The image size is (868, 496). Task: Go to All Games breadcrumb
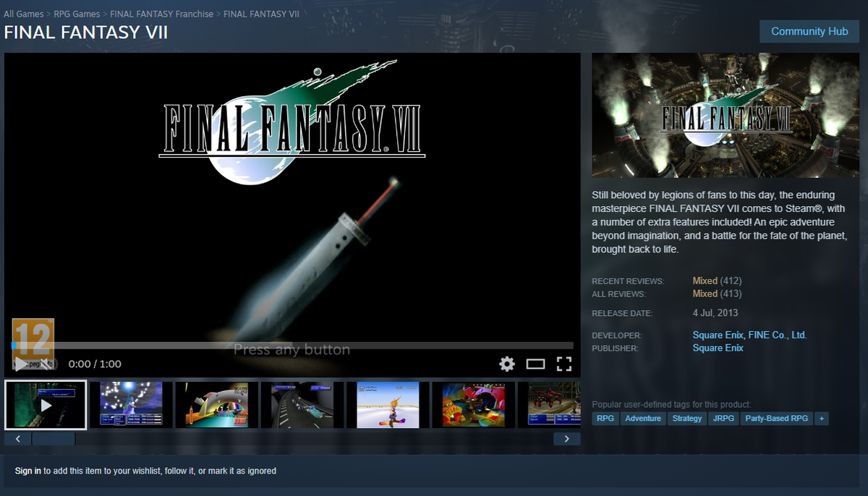coord(24,14)
